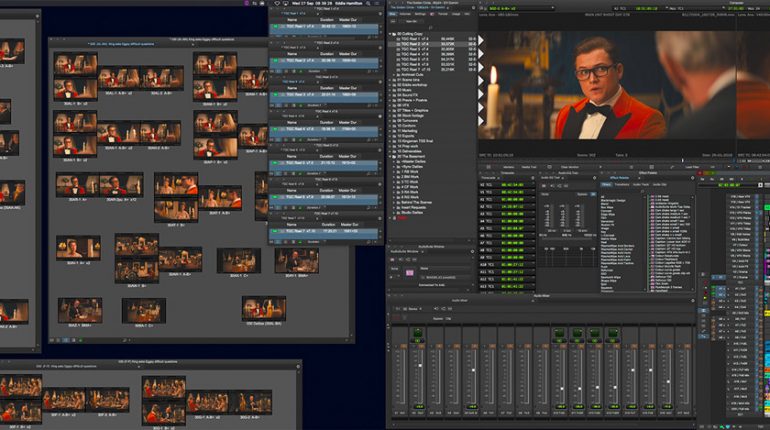Switch to the Volumes tab in project window
Image resolution: width=770 pixels, height=430 pixels.
pyautogui.click(x=405, y=14)
